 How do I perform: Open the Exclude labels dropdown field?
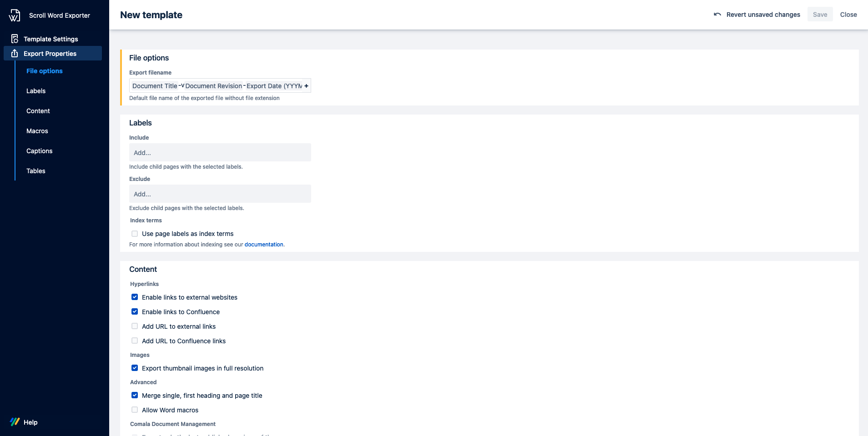[220, 194]
